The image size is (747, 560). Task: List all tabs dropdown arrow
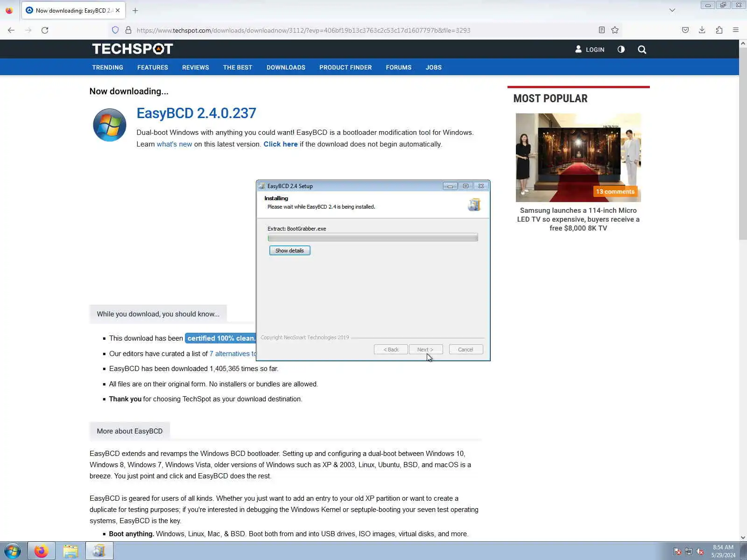pos(672,10)
